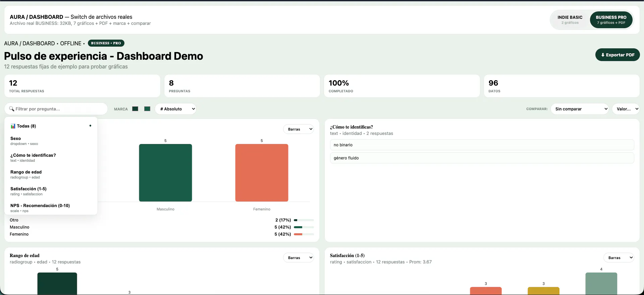Focus the Filtrar por pregunta search field

pos(56,109)
